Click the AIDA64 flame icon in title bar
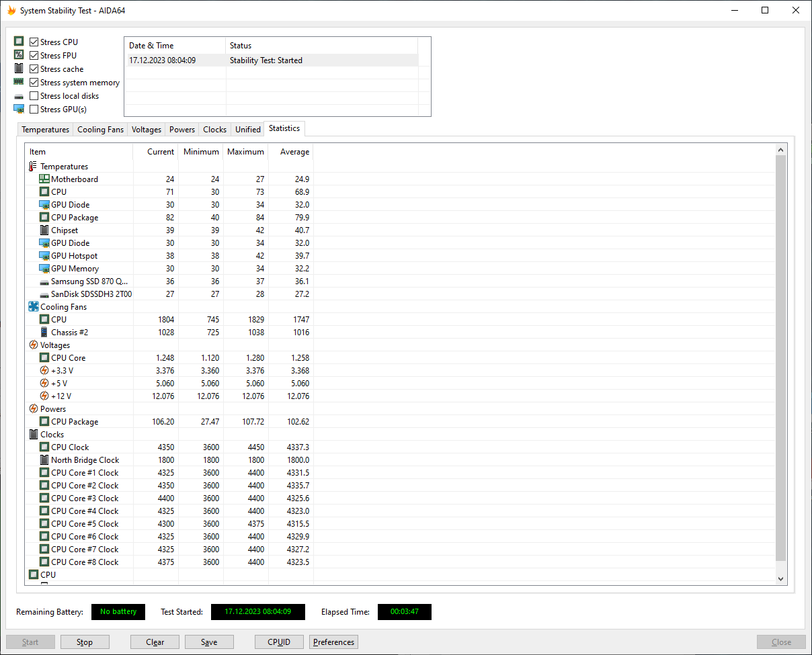This screenshot has height=655, width=812. 11,11
